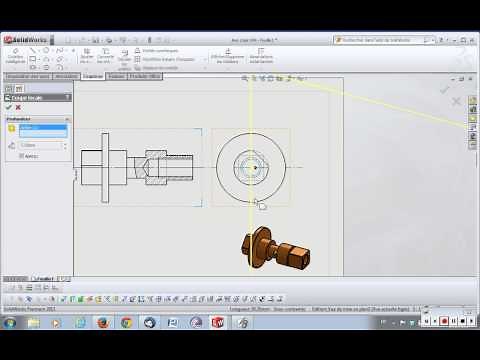The width and height of the screenshot is (480, 360).
Task: Open the Windows Start menu
Action: pyautogui.click(x=10, y=323)
